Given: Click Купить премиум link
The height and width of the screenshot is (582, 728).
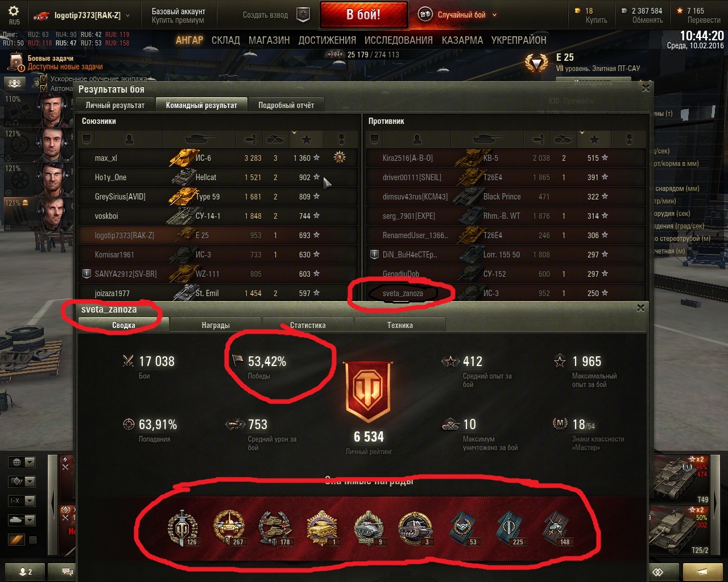Looking at the screenshot, I should coord(179,20).
